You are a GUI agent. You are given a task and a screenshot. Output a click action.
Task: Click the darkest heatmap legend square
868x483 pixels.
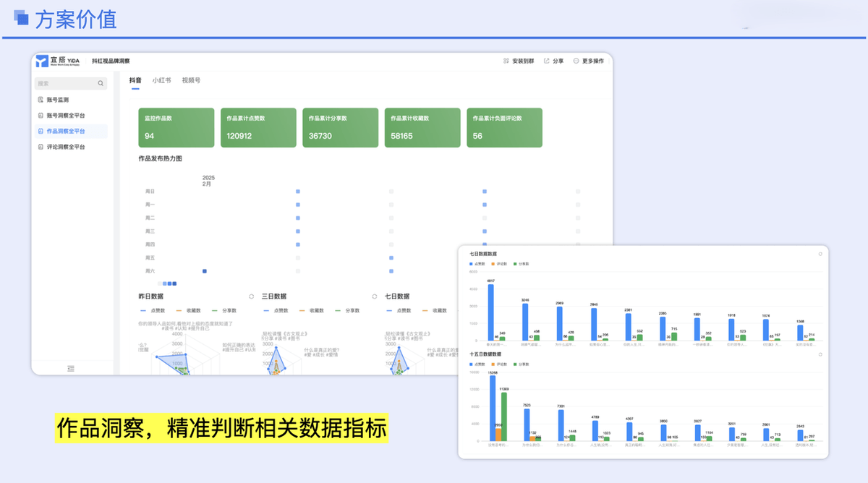174,283
